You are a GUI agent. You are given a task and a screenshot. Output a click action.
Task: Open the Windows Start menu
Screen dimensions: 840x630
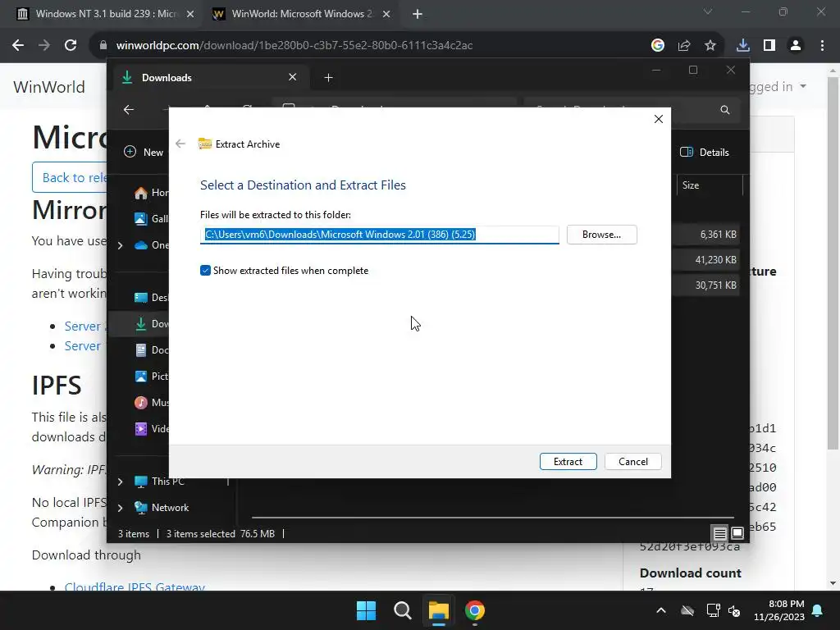pos(367,610)
